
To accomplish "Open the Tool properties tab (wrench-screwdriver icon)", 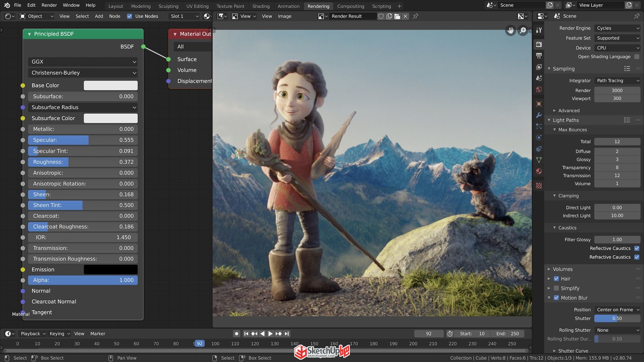I will coord(539,30).
